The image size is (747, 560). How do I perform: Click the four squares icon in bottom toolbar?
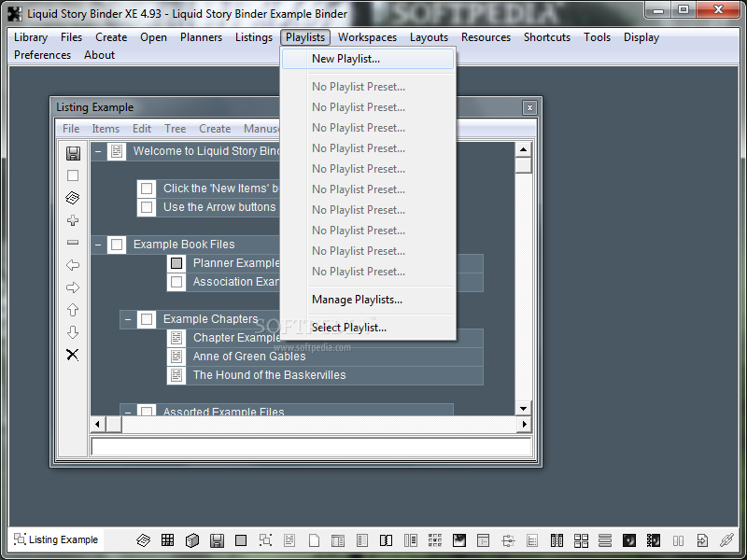(x=581, y=540)
